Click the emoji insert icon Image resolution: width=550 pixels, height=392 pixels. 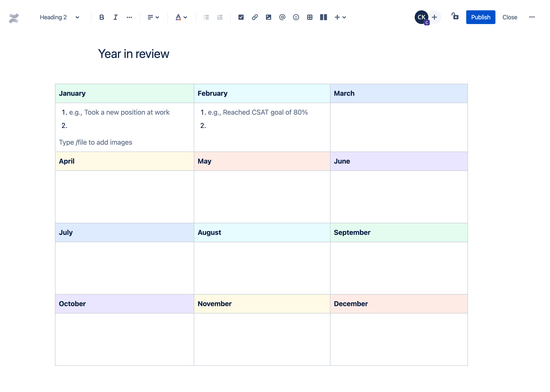(296, 17)
